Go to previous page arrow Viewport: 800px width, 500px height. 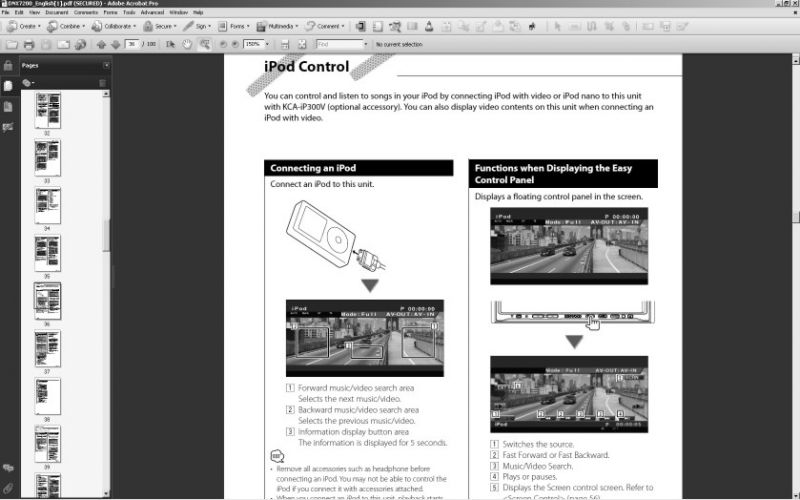click(101, 44)
